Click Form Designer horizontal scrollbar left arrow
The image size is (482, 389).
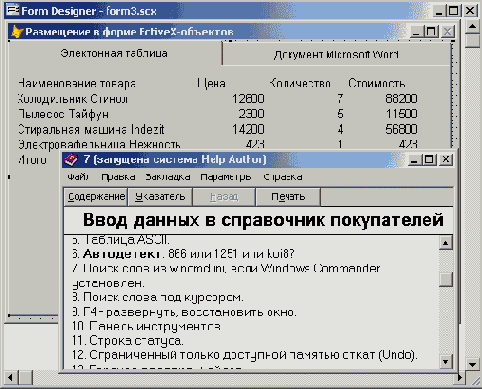(11, 378)
